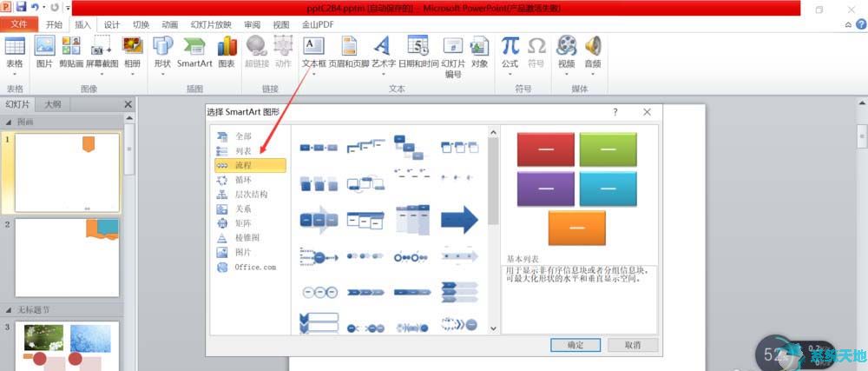Image resolution: width=868 pixels, height=371 pixels.
Task: Select the large blue arrow process layout
Action: pos(459,220)
